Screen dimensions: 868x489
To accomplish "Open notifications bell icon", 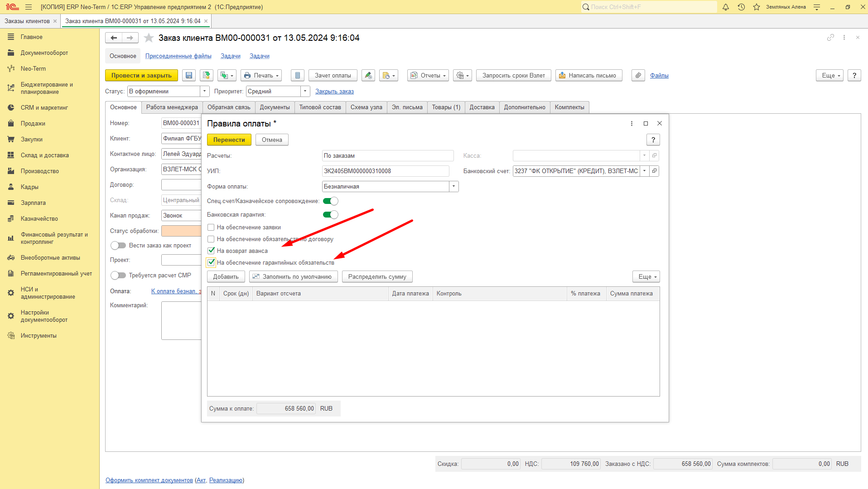I will (x=726, y=7).
